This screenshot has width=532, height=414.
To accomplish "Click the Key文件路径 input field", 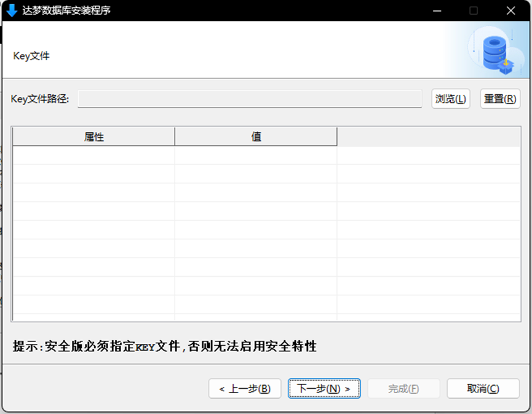I will [x=250, y=99].
